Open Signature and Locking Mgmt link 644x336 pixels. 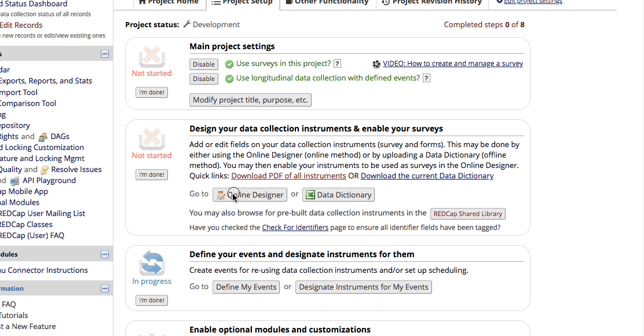click(42, 159)
